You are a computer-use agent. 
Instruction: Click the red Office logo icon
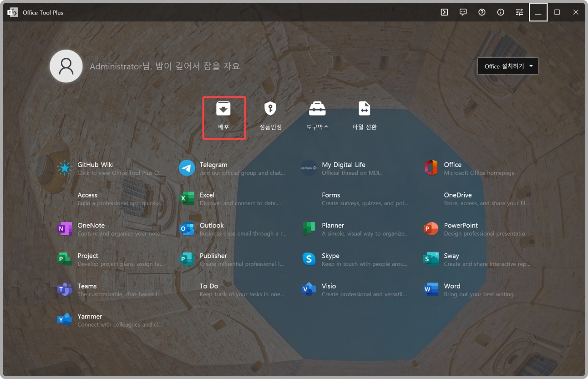click(x=431, y=168)
